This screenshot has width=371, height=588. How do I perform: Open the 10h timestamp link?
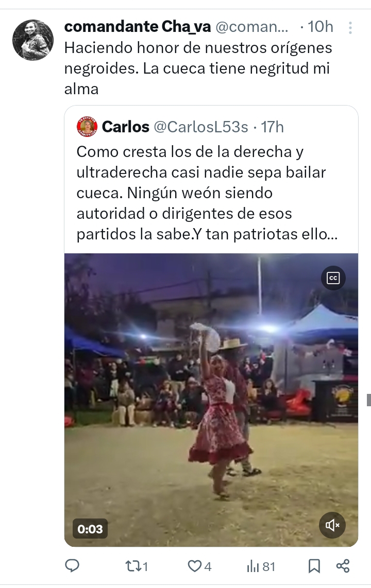coord(321,27)
